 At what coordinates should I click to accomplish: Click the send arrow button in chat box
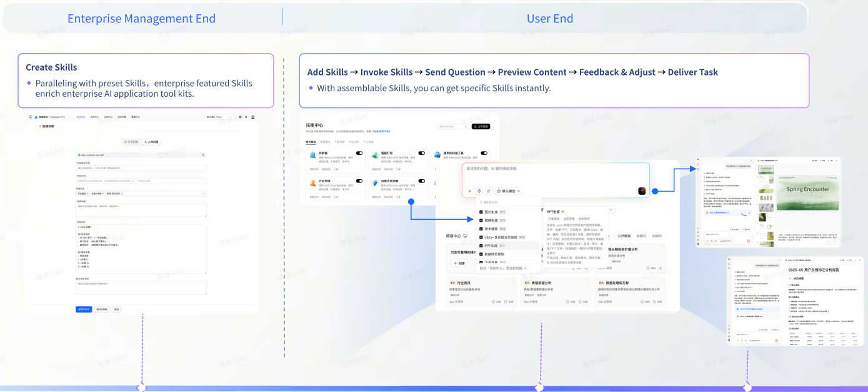(x=641, y=191)
